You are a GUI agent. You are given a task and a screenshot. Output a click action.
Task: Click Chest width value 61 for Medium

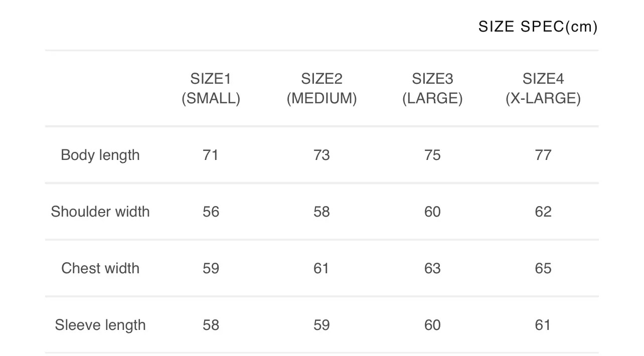321,268
